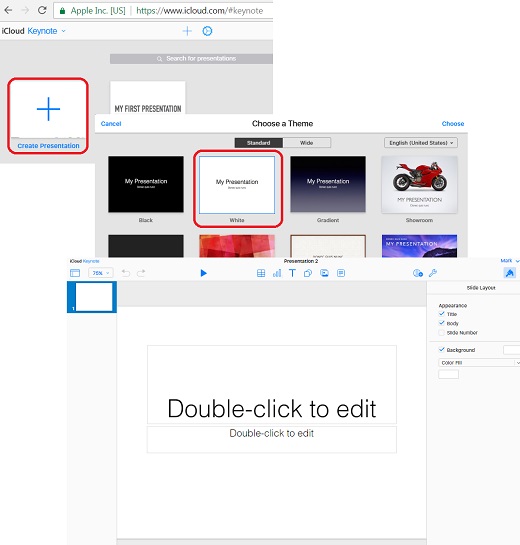The height and width of the screenshot is (545, 520).
Task: Reload the iCloud page
Action: [x=42, y=10]
